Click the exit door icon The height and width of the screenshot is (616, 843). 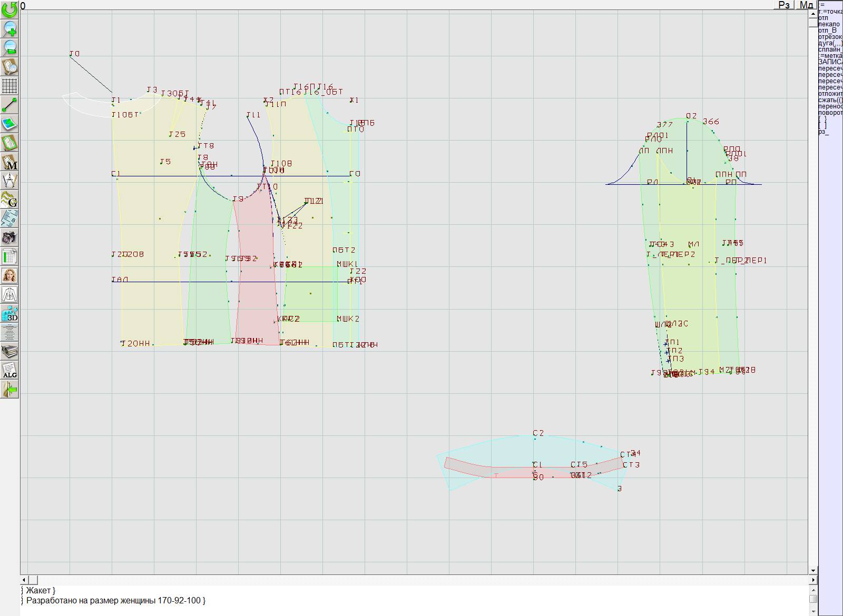pyautogui.click(x=9, y=390)
